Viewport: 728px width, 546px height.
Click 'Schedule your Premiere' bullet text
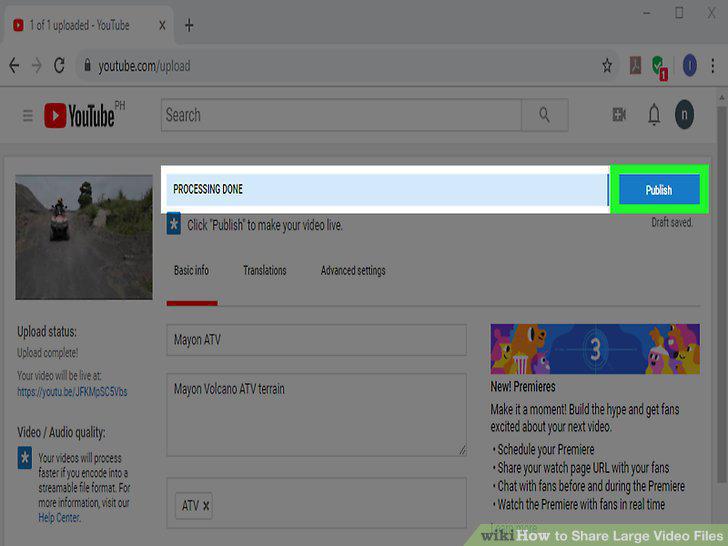pos(546,450)
